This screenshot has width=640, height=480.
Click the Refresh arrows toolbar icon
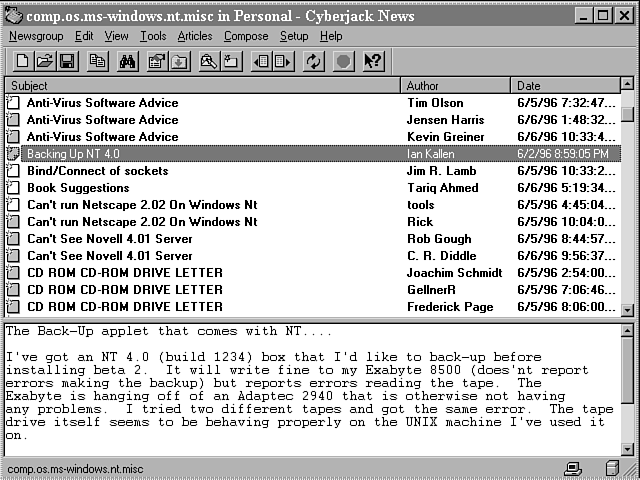tap(314, 62)
